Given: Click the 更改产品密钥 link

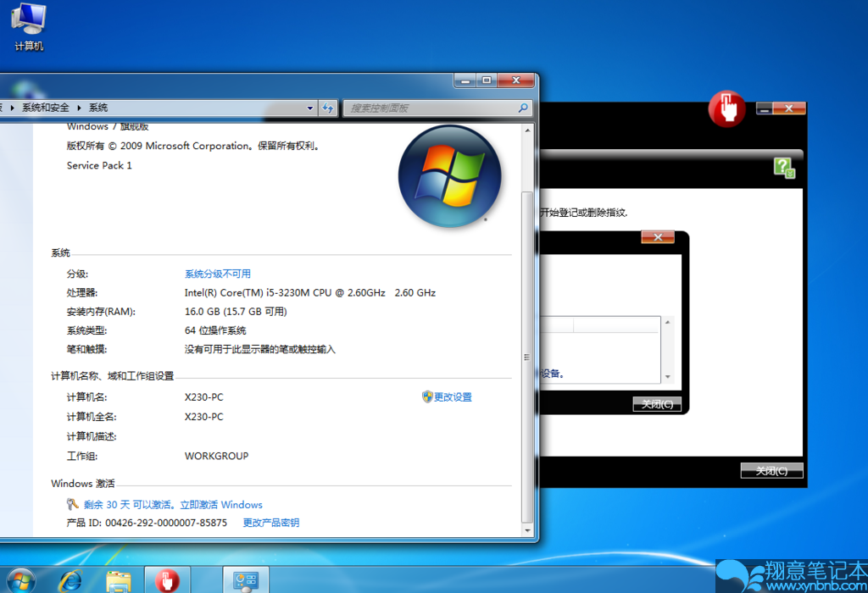Looking at the screenshot, I should click(270, 523).
